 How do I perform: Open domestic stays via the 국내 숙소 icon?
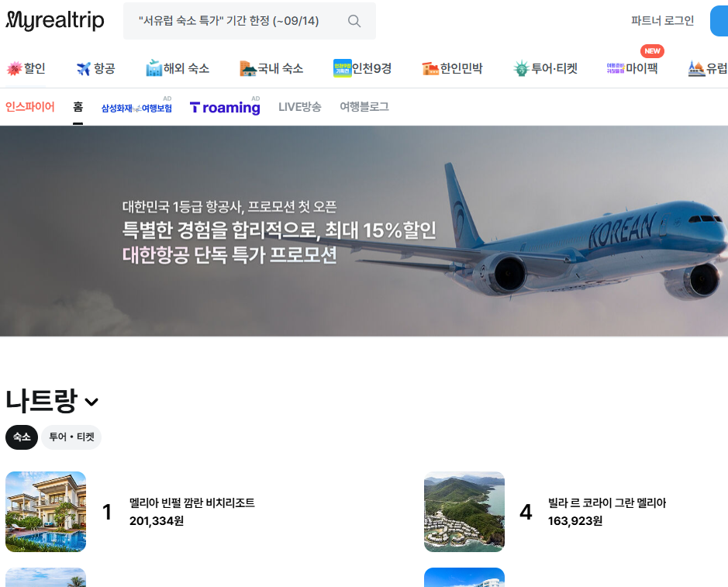(250, 67)
